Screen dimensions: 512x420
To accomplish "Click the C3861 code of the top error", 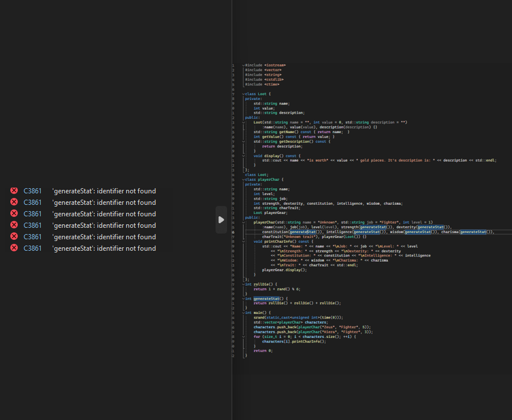I will [32, 190].
